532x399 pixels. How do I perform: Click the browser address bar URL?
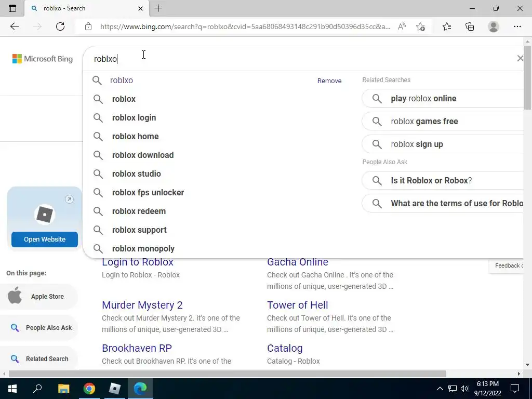click(x=245, y=26)
